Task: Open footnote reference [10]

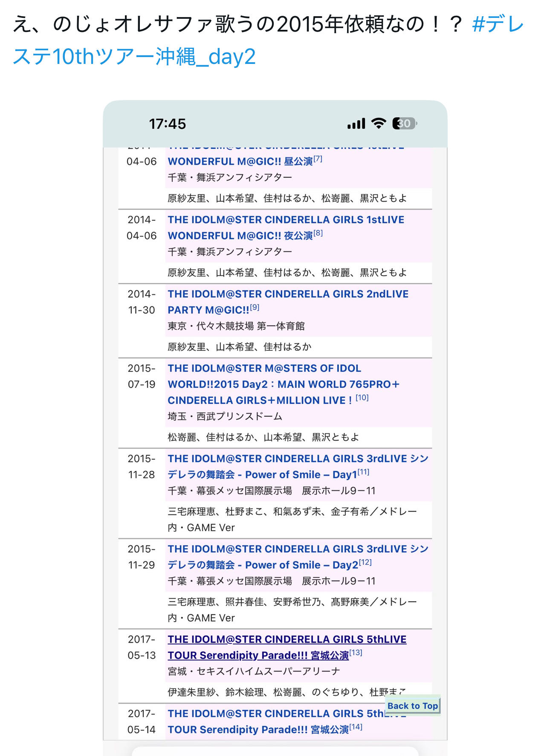Action: pos(362,398)
